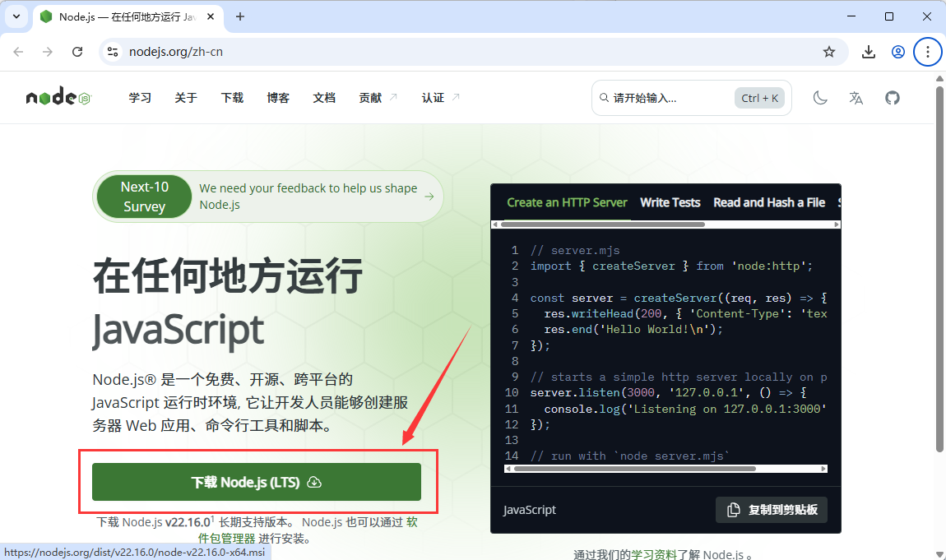Open the browser profile icon
The height and width of the screenshot is (560, 946).
tap(897, 51)
